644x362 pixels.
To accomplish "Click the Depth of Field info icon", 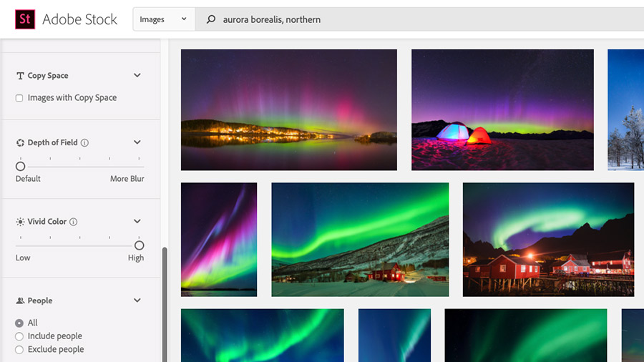I will pyautogui.click(x=84, y=143).
